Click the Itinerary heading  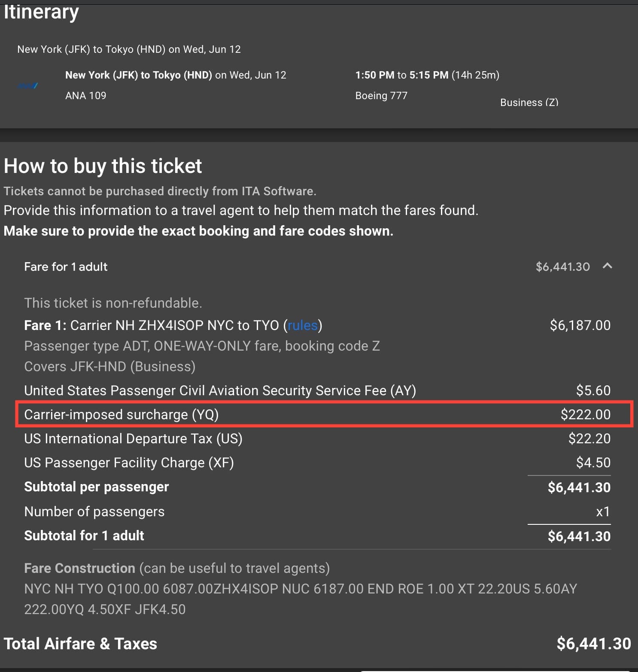pyautogui.click(x=41, y=12)
